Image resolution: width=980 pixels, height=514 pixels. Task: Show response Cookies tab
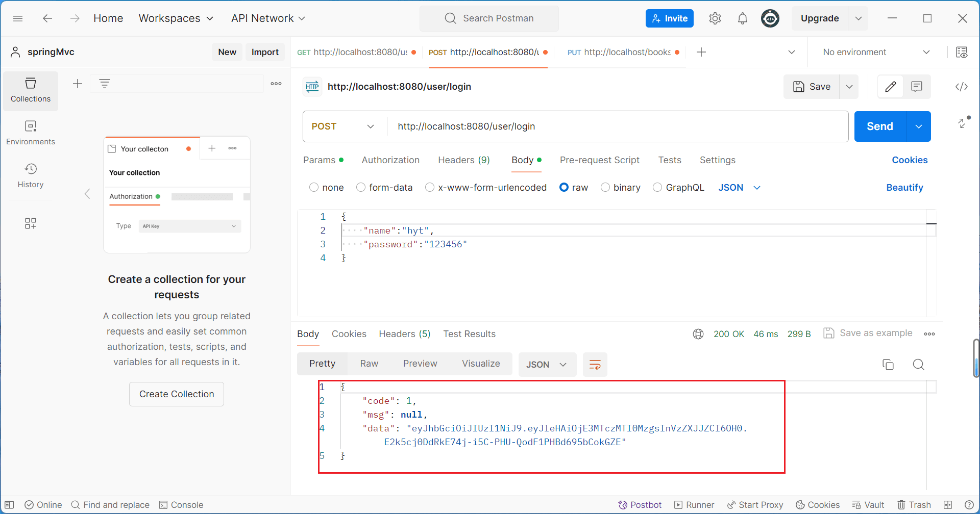tap(349, 334)
